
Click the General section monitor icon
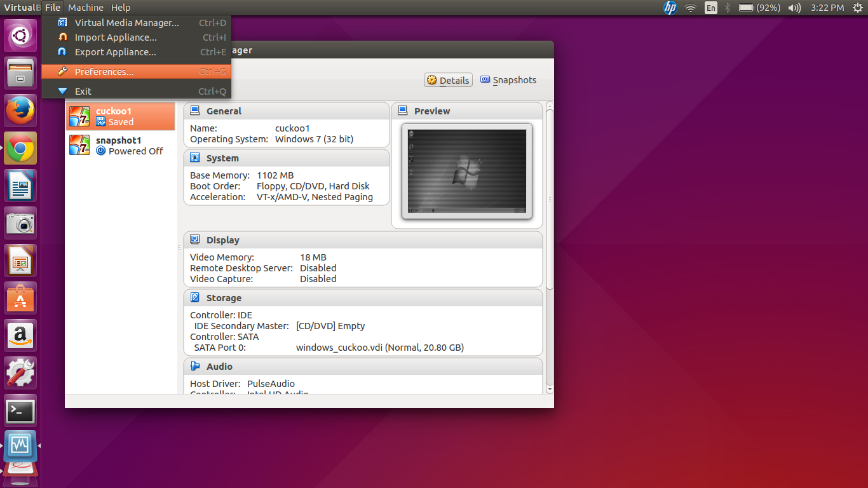click(x=195, y=111)
